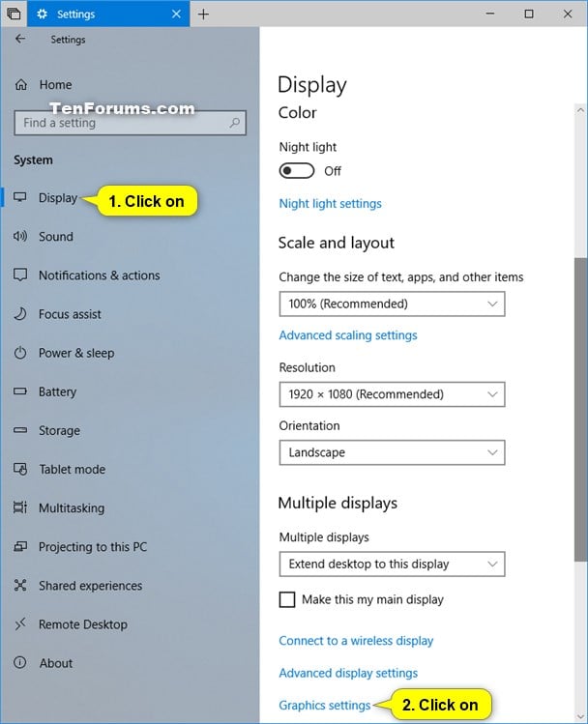Image resolution: width=588 pixels, height=724 pixels.
Task: Open the Multiple displays dropdown
Action: [392, 565]
